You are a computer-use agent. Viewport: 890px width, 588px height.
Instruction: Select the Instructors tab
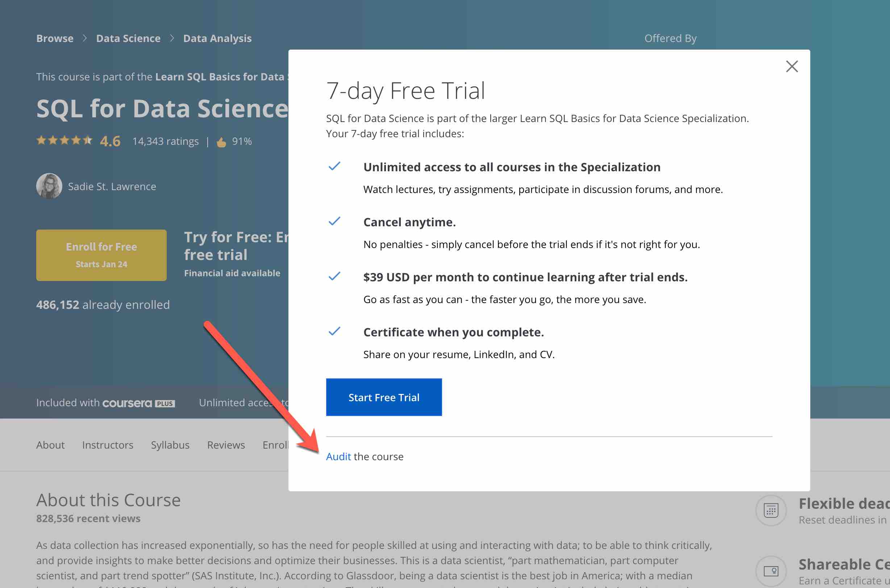(107, 445)
